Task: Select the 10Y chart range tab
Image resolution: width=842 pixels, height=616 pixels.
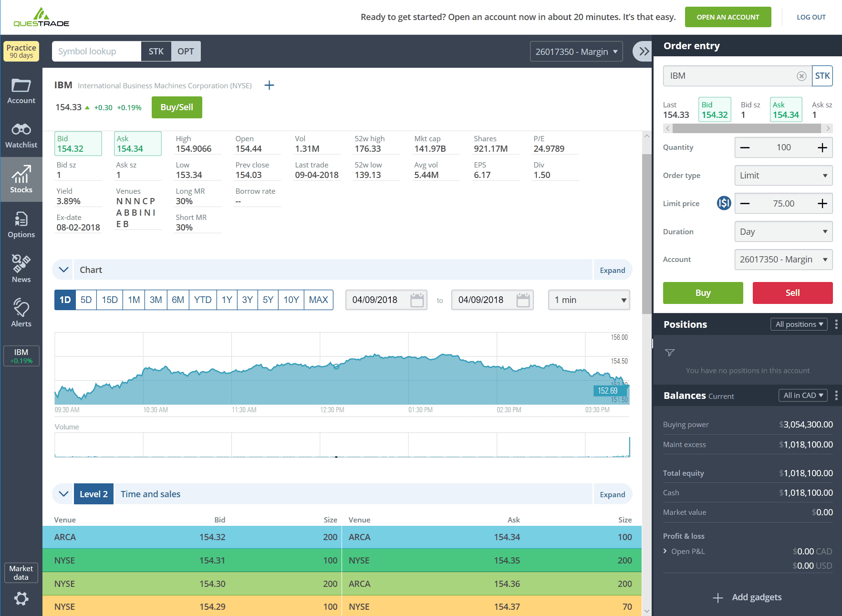Action: 291,300
